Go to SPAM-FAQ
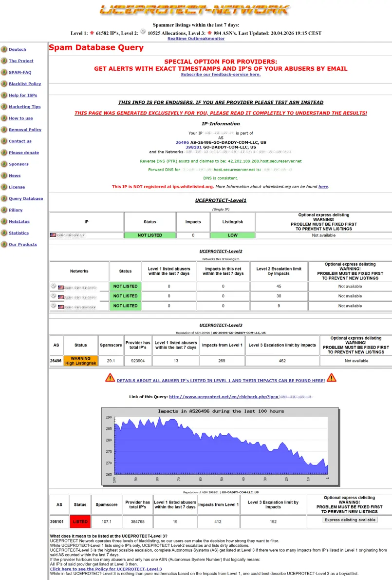 pyautogui.click(x=20, y=72)
